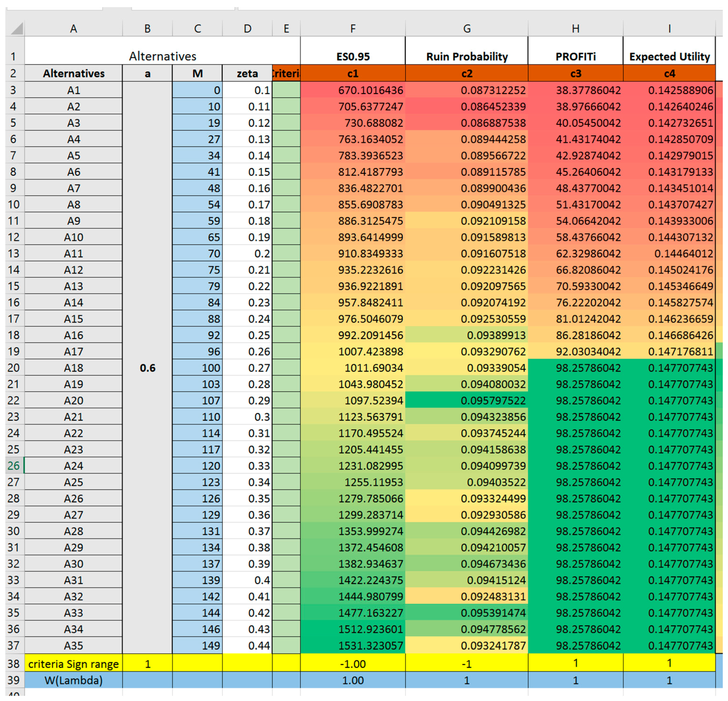Click the blue W(Lambda) cell
Viewport: 728px width, 701px height.
[x=74, y=680]
